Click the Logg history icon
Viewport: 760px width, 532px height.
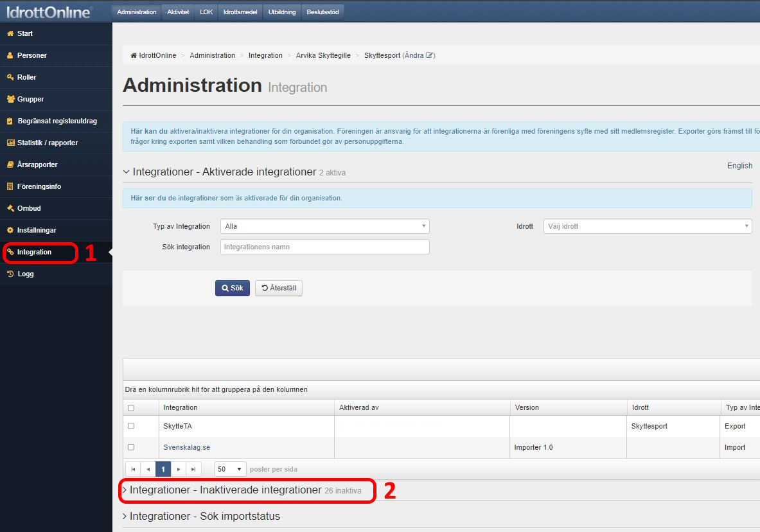10,274
